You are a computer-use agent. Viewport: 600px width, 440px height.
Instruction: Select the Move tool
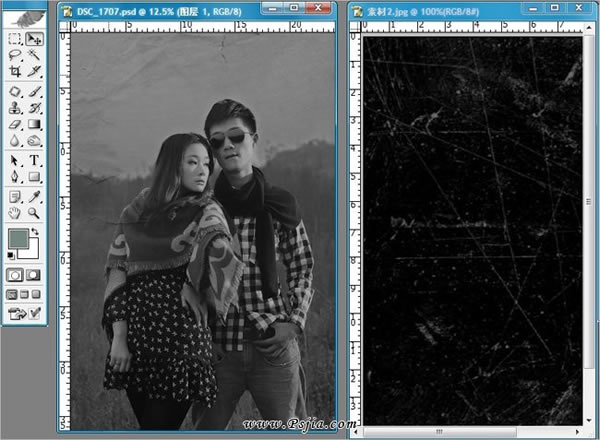pyautogui.click(x=34, y=39)
